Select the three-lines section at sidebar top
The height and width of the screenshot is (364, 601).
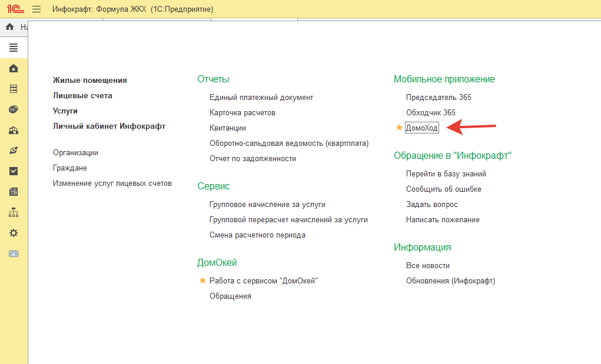(x=14, y=48)
